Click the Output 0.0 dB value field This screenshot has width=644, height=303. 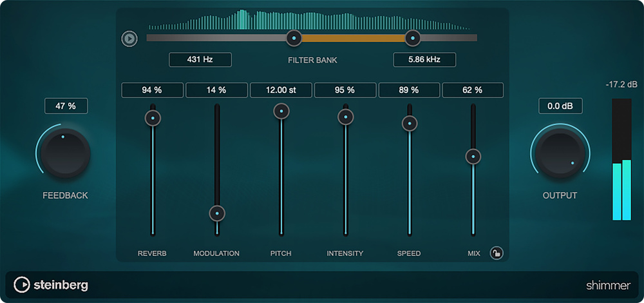560,106
